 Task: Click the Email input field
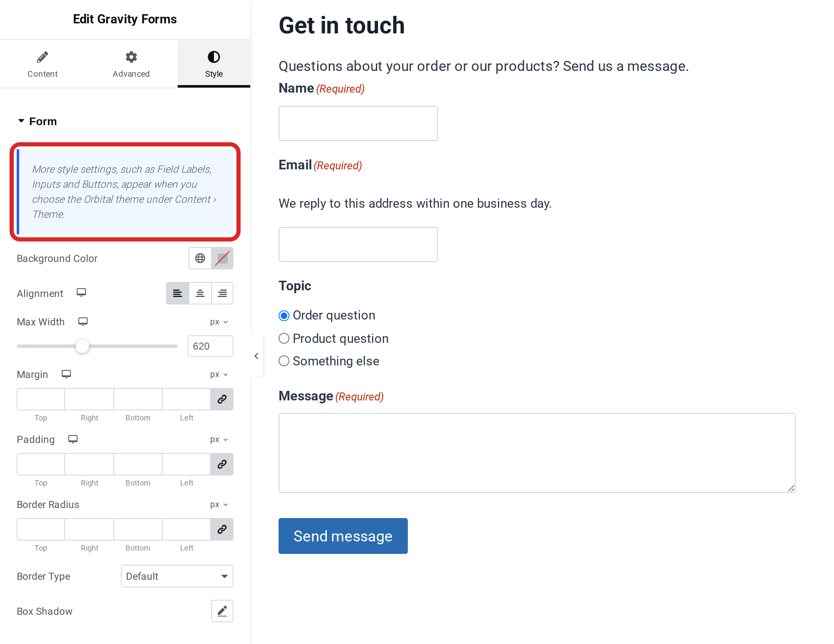[358, 244]
